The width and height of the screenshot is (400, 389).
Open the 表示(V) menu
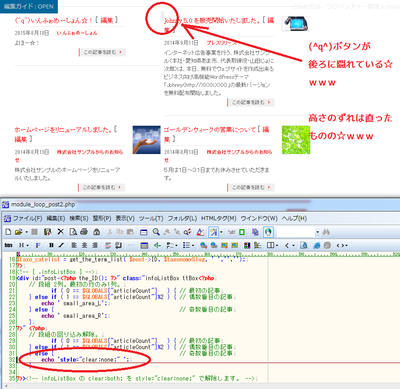125,219
